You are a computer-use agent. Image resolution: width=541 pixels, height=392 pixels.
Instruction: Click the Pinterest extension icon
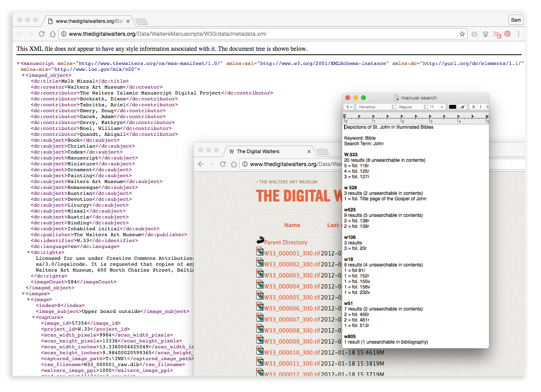point(507,34)
